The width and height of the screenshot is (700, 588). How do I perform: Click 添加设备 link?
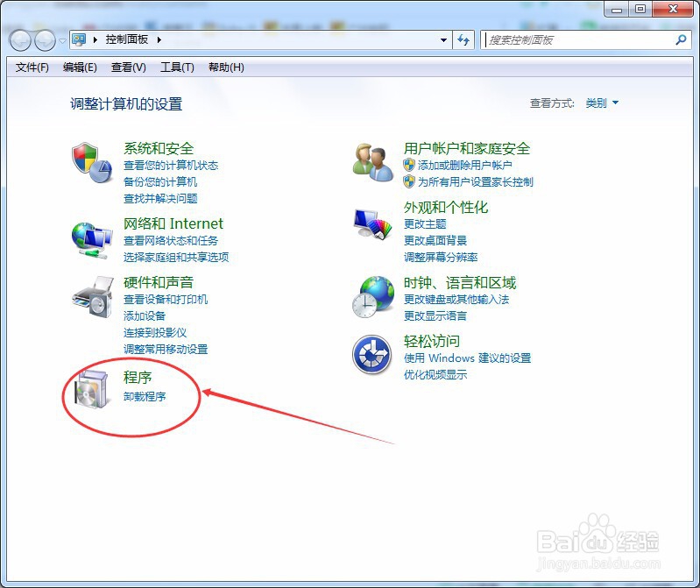click(145, 315)
